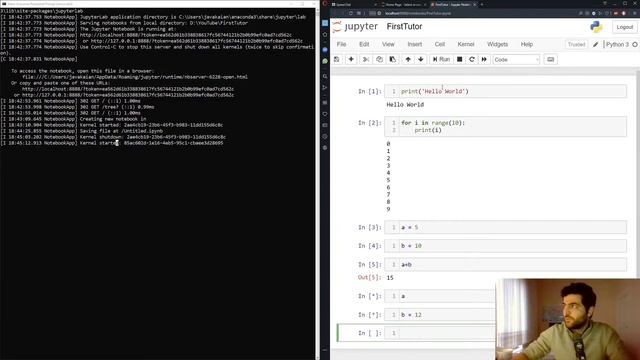This screenshot has width=640, height=360.
Task: Switch to the Home Page browser tab
Action: tap(403, 4)
